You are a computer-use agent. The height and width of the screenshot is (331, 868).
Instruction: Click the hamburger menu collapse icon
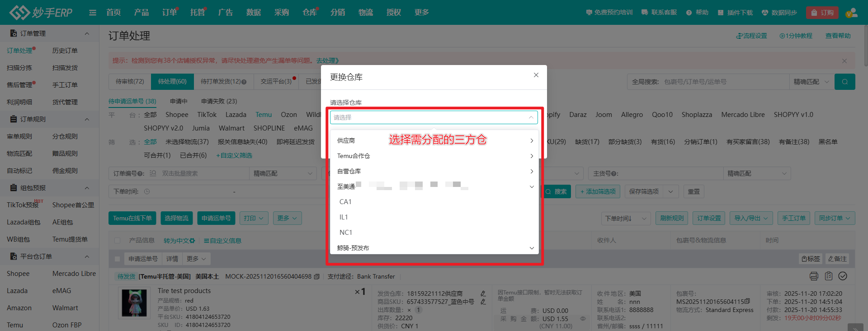click(93, 13)
